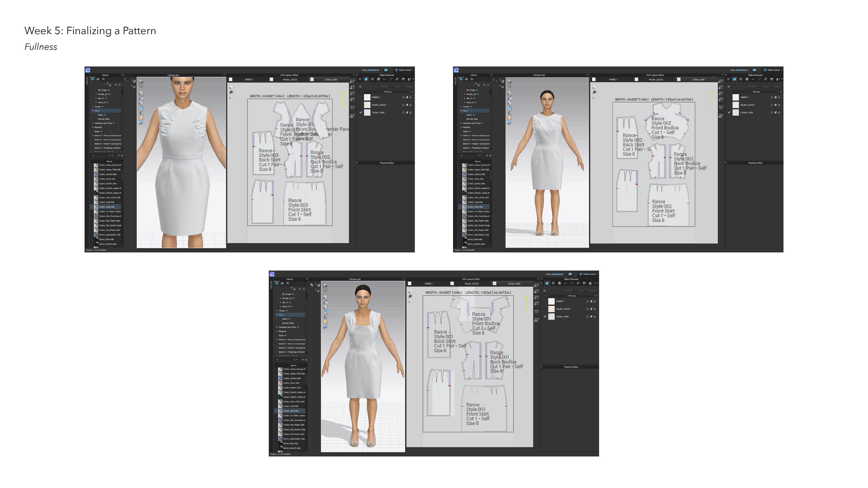This screenshot has width=868, height=488.
Task: Toggle Cotton_Voile checkmark in bottom Object Browser
Action: point(545,317)
